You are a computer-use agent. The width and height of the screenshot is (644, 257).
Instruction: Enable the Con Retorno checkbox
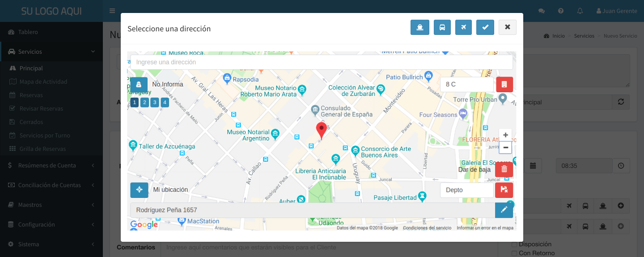[514, 253]
